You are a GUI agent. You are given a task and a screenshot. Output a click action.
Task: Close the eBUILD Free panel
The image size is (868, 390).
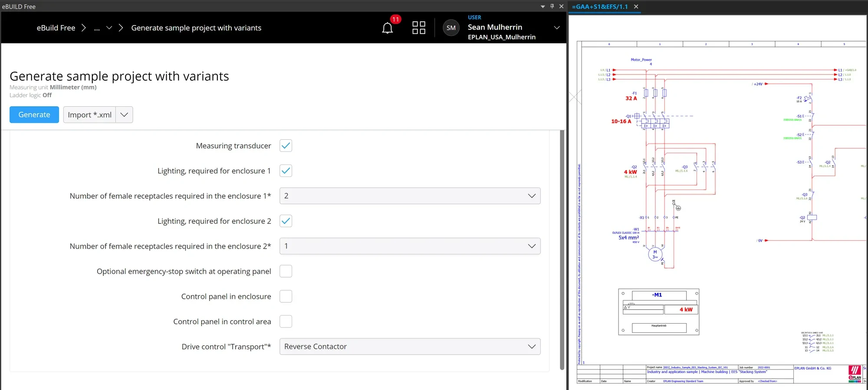click(x=561, y=6)
